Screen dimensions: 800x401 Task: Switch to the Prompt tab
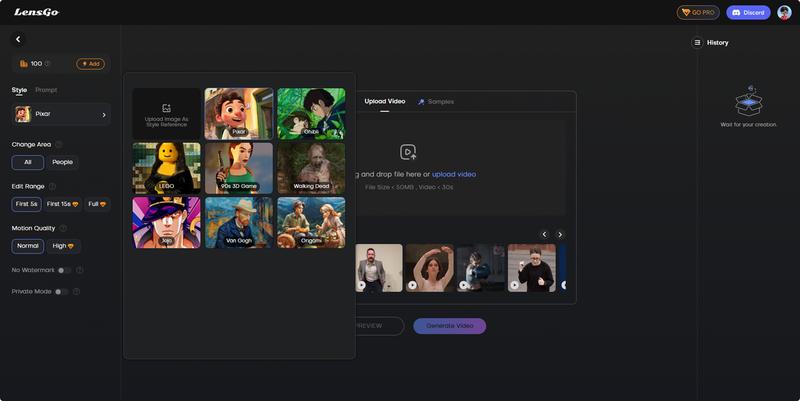click(x=46, y=90)
